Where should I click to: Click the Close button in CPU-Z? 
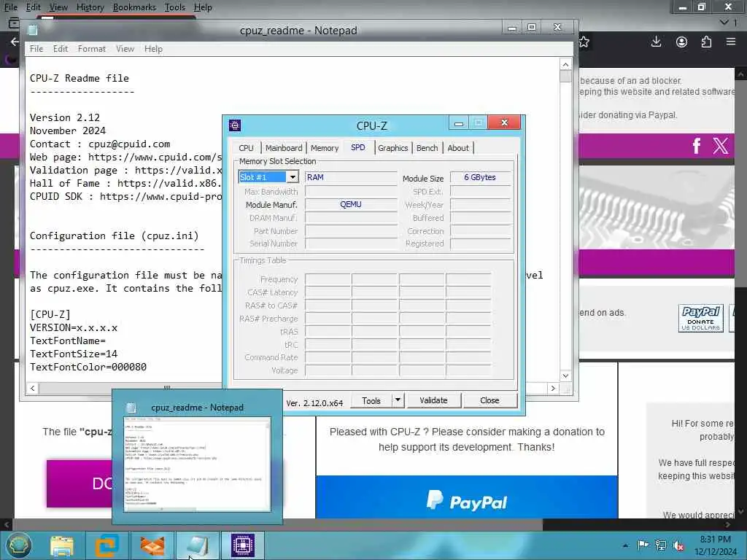489,400
